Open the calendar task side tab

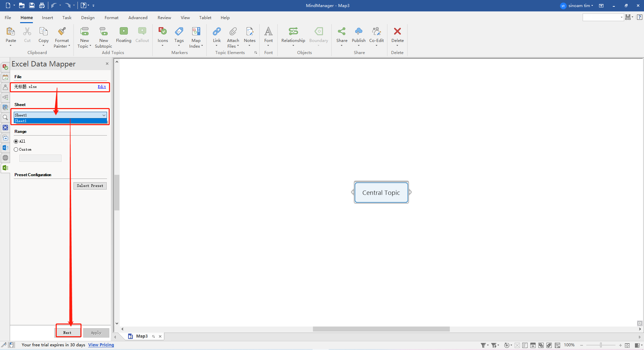[5, 77]
